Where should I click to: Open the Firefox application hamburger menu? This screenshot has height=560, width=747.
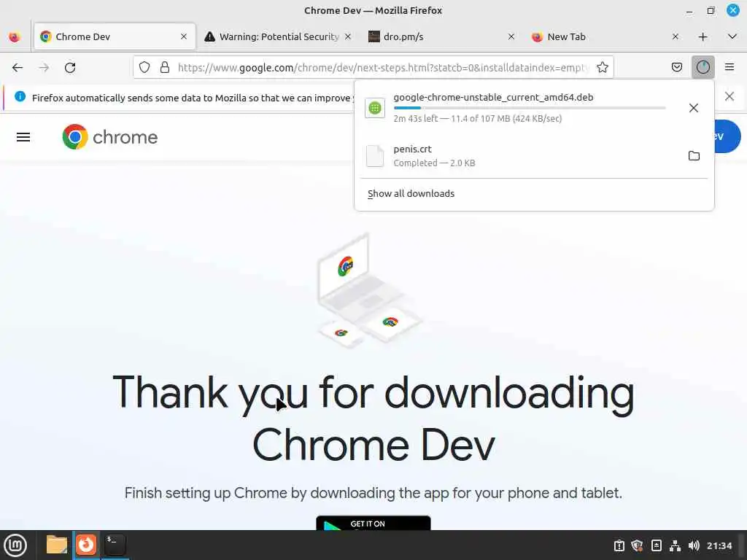point(729,67)
